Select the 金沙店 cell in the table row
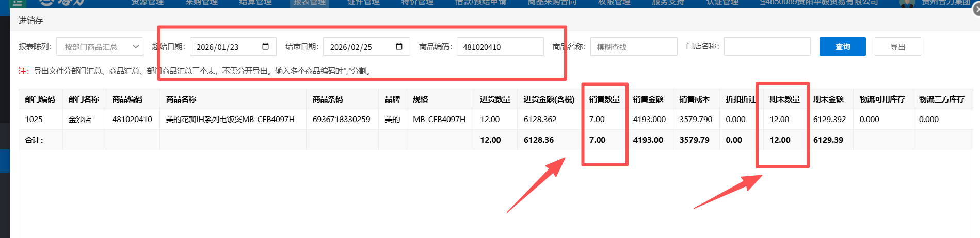 tap(80, 119)
